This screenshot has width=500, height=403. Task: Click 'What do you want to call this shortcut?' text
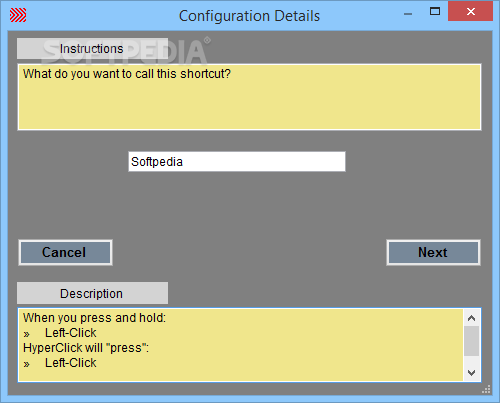(x=127, y=74)
